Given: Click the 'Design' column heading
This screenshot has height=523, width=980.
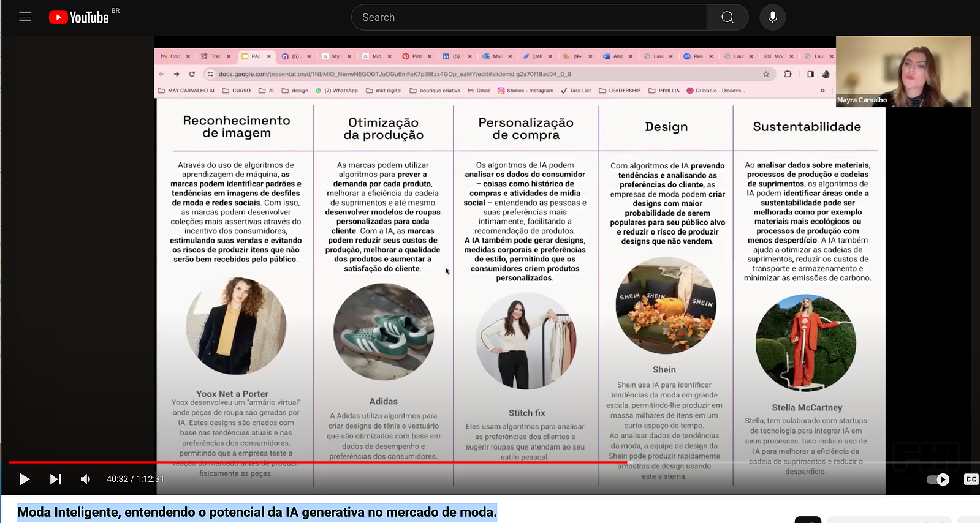Looking at the screenshot, I should [666, 127].
